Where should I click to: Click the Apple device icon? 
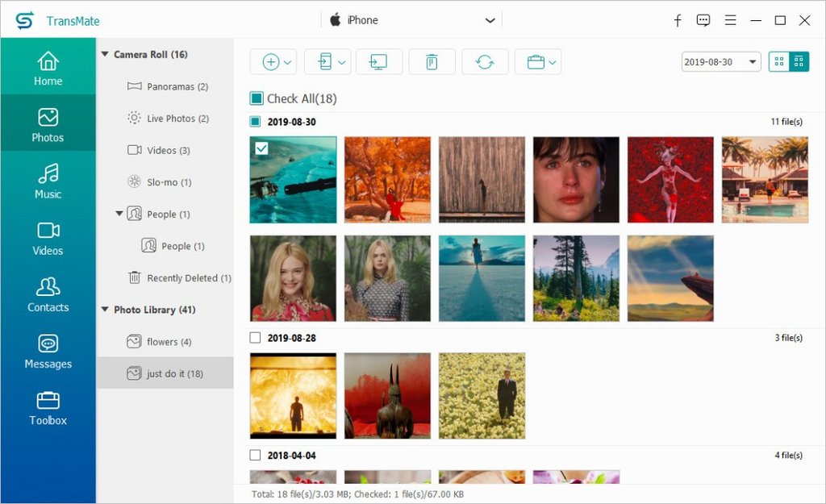(x=335, y=20)
